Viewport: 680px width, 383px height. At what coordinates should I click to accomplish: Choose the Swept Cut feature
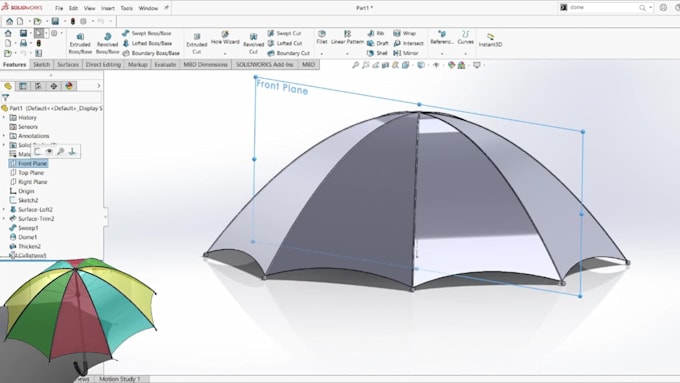pyautogui.click(x=284, y=33)
